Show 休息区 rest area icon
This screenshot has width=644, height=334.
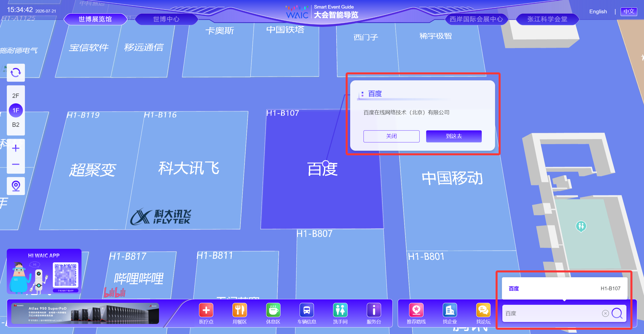273,310
